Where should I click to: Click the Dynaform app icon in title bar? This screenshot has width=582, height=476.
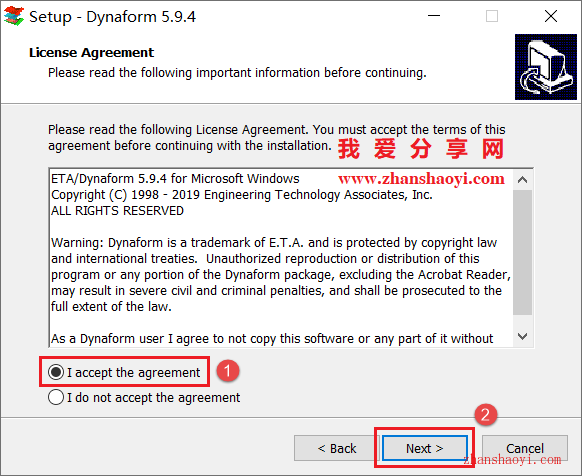click(14, 16)
